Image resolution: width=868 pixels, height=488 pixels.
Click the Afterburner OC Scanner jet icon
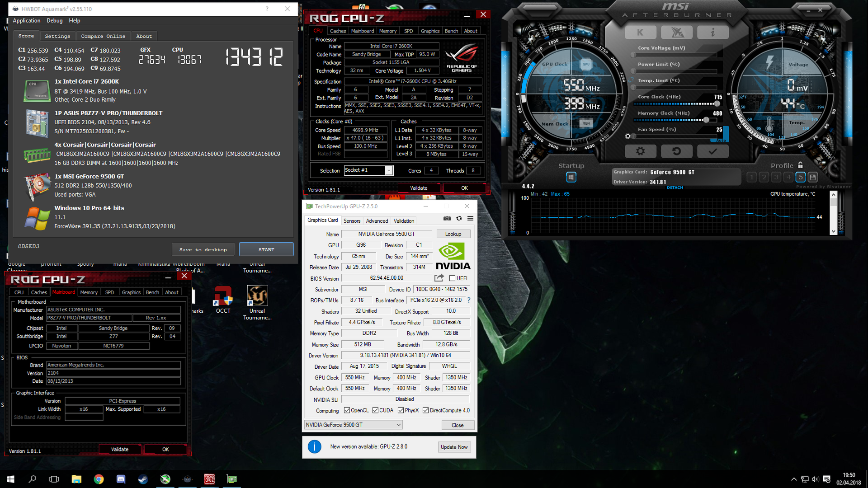pos(676,32)
